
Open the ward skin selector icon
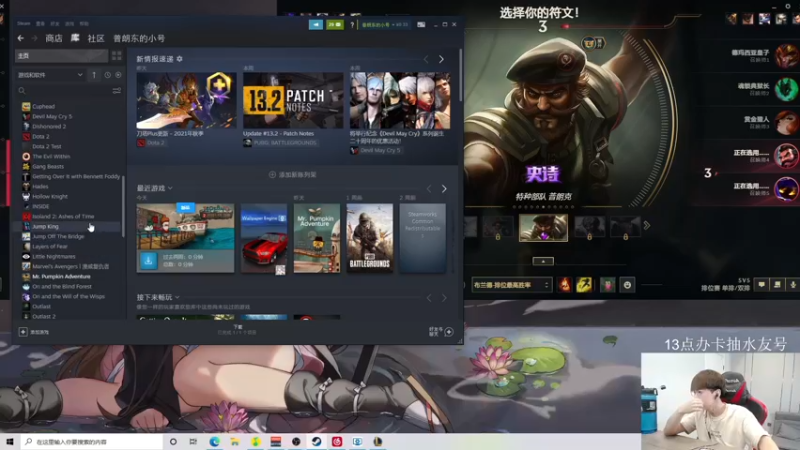click(x=608, y=285)
